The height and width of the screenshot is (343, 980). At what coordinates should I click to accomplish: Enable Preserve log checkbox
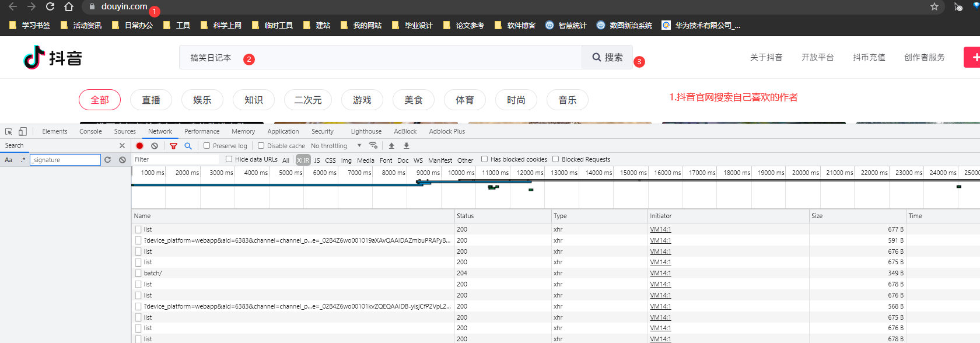(x=206, y=146)
